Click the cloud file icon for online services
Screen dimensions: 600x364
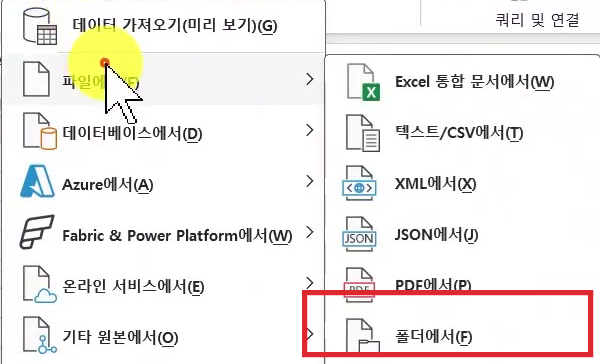[x=40, y=284]
